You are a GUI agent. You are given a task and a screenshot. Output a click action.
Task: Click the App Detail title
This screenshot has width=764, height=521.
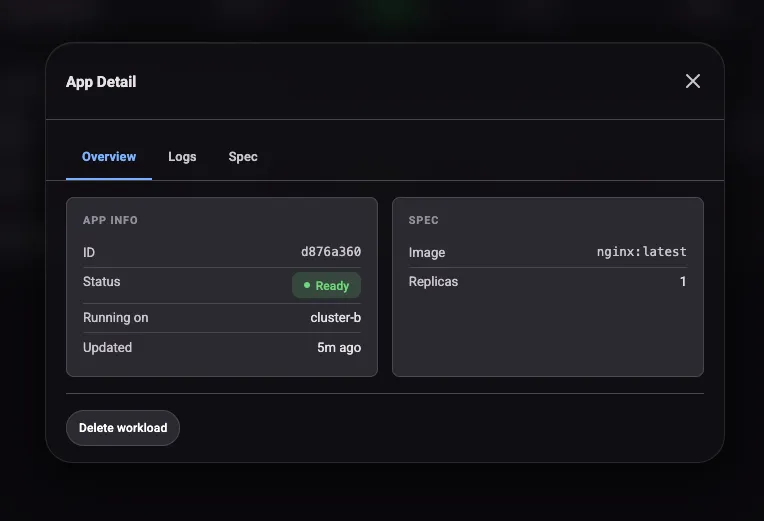click(x=101, y=82)
